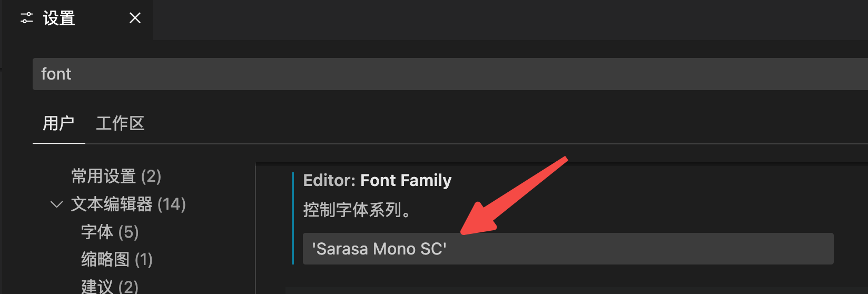Viewport: 868px width, 294px height.
Task: Open 常用设置 (2) in the settings tree
Action: pyautogui.click(x=116, y=176)
